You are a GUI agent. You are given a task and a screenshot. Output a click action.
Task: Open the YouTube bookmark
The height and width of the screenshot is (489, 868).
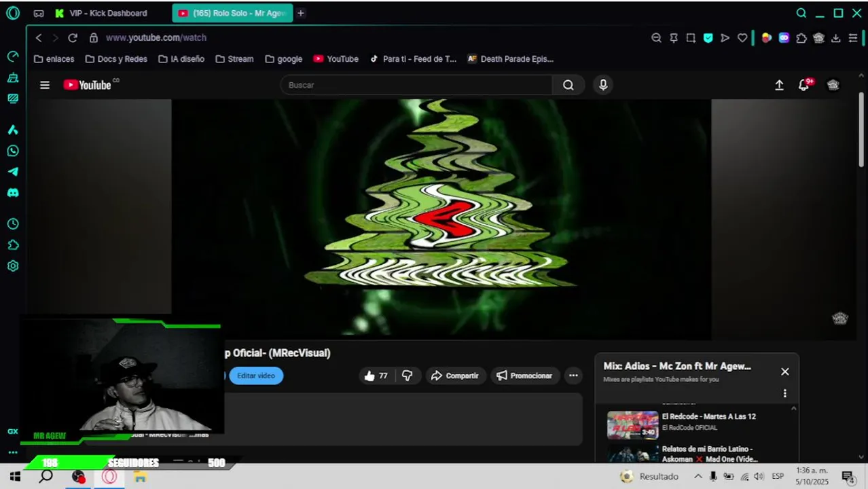(x=336, y=59)
